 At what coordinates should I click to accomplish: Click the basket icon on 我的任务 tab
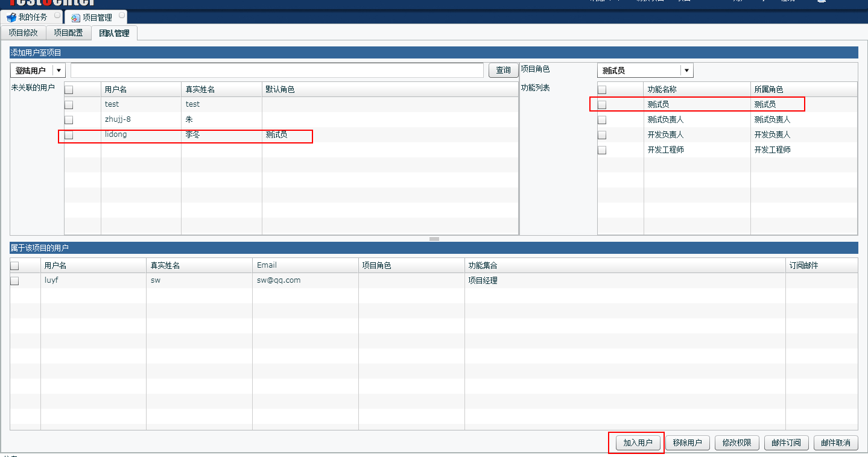(x=11, y=17)
